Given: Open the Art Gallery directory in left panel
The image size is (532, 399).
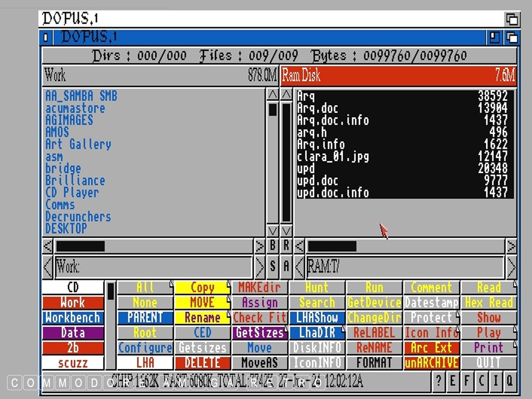Looking at the screenshot, I should point(78,145).
